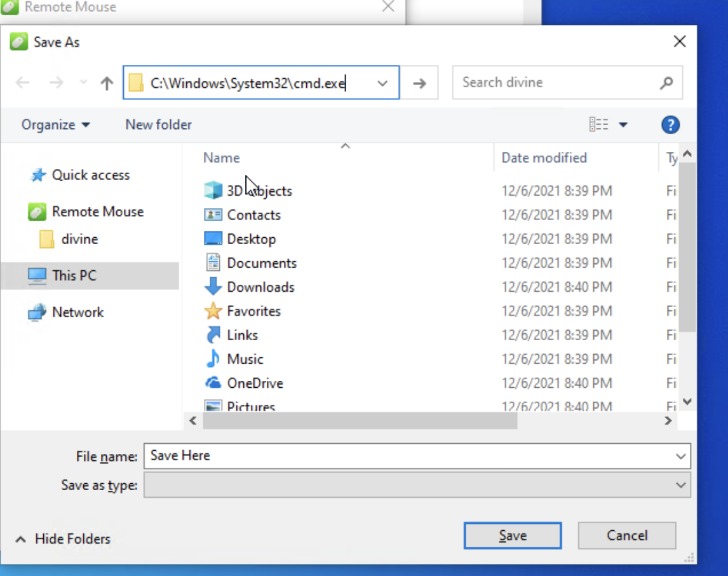Click the horizontal scrollbar right arrow
The image size is (728, 576).
(668, 421)
